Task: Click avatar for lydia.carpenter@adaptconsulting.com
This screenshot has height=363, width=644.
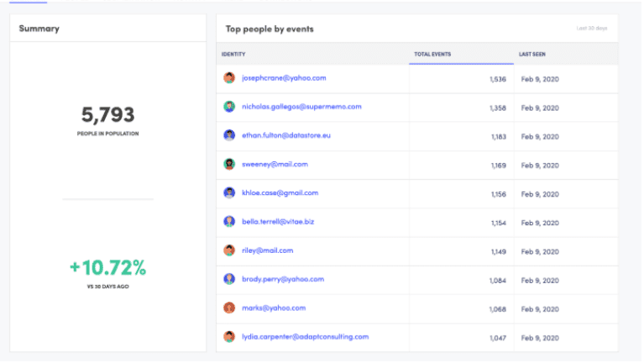Action: (229, 336)
